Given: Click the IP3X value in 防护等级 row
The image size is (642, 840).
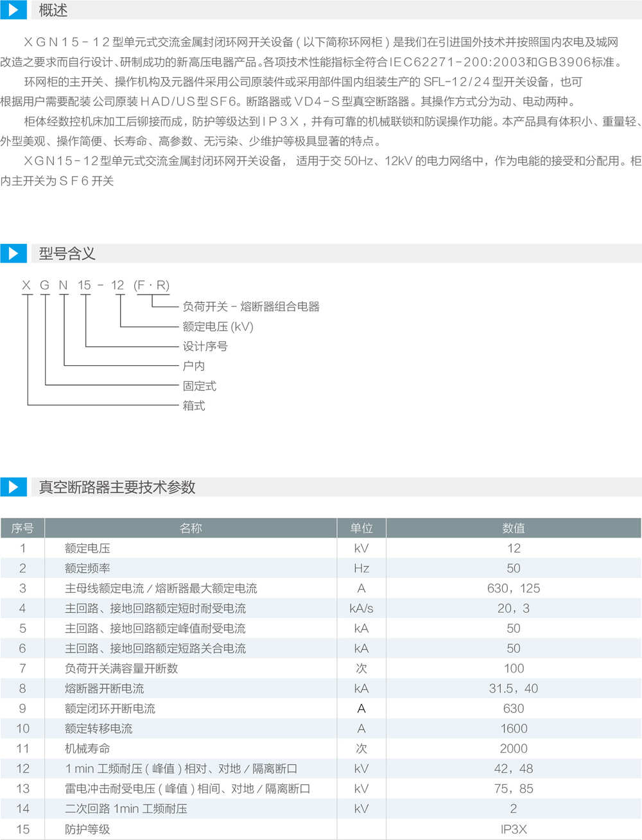Looking at the screenshot, I should pyautogui.click(x=514, y=829).
